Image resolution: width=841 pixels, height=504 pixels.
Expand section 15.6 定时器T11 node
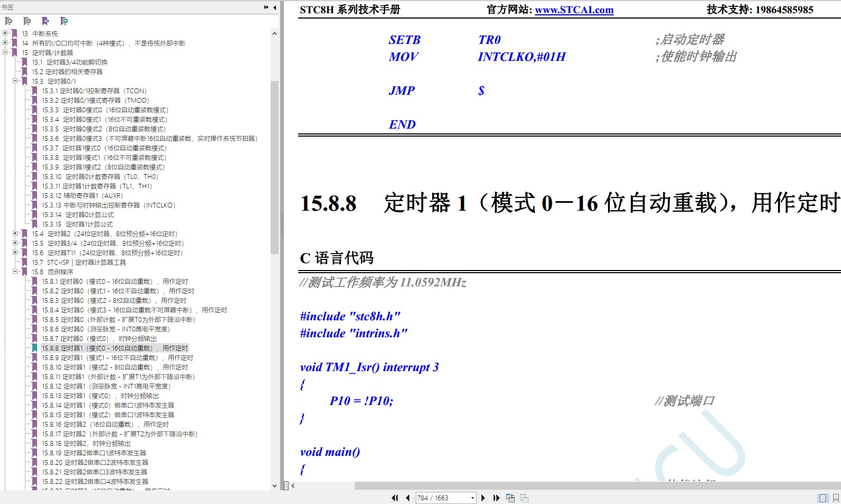click(15, 253)
